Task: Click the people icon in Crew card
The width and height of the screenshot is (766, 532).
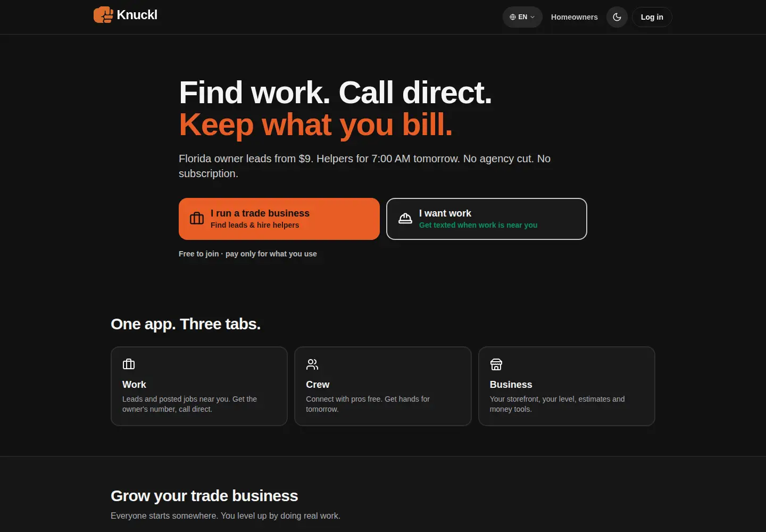Action: (312, 364)
